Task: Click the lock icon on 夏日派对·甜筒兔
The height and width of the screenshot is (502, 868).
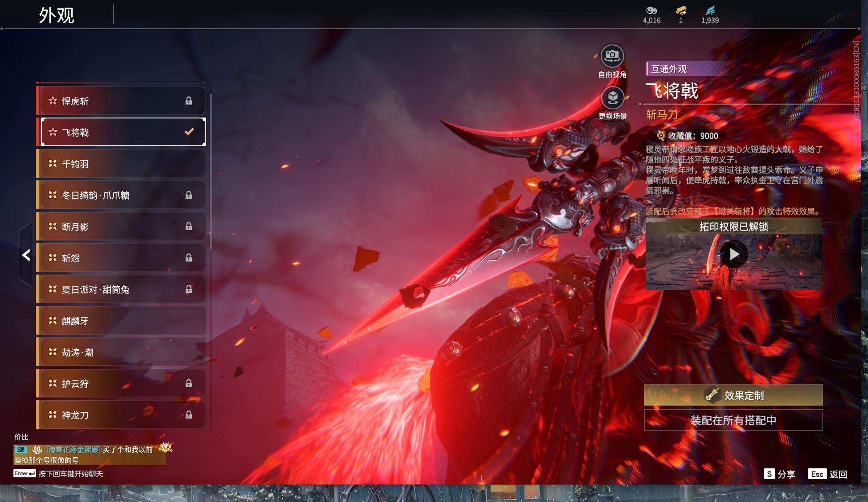Action: (x=189, y=289)
